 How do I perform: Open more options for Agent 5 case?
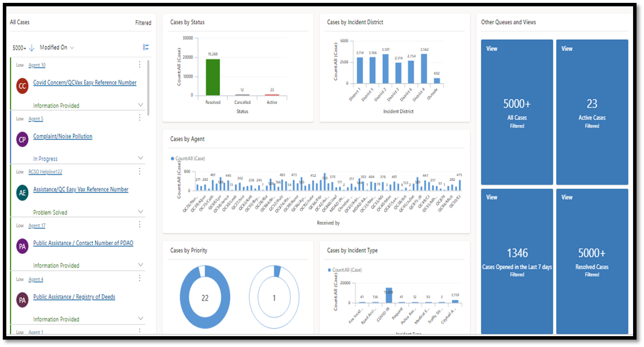[x=140, y=118]
